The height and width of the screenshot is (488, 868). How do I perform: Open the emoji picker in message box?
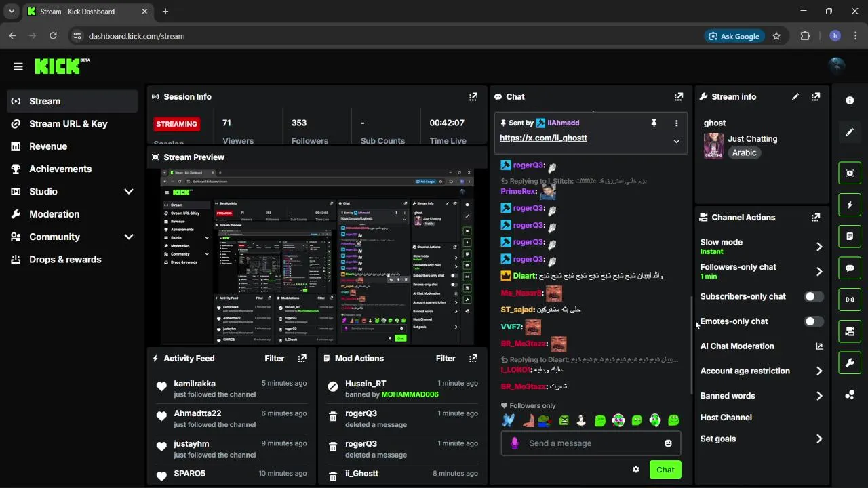tap(668, 443)
